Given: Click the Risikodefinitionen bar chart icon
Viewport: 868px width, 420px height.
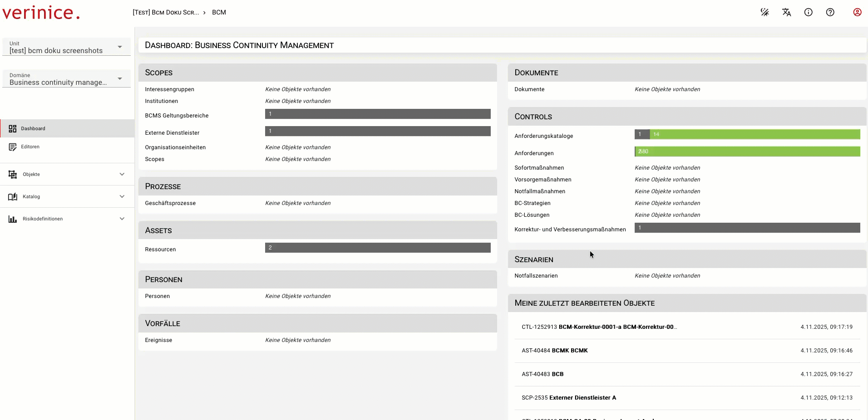Looking at the screenshot, I should [13, 219].
